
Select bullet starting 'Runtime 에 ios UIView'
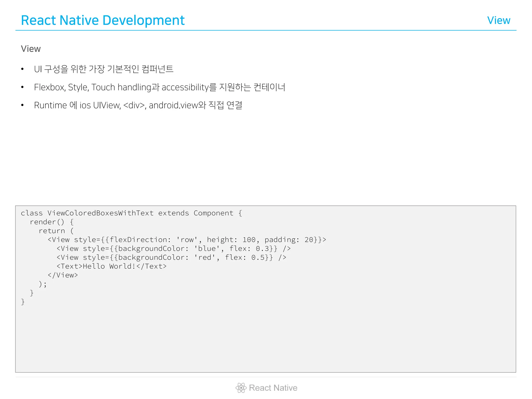click(138, 105)
